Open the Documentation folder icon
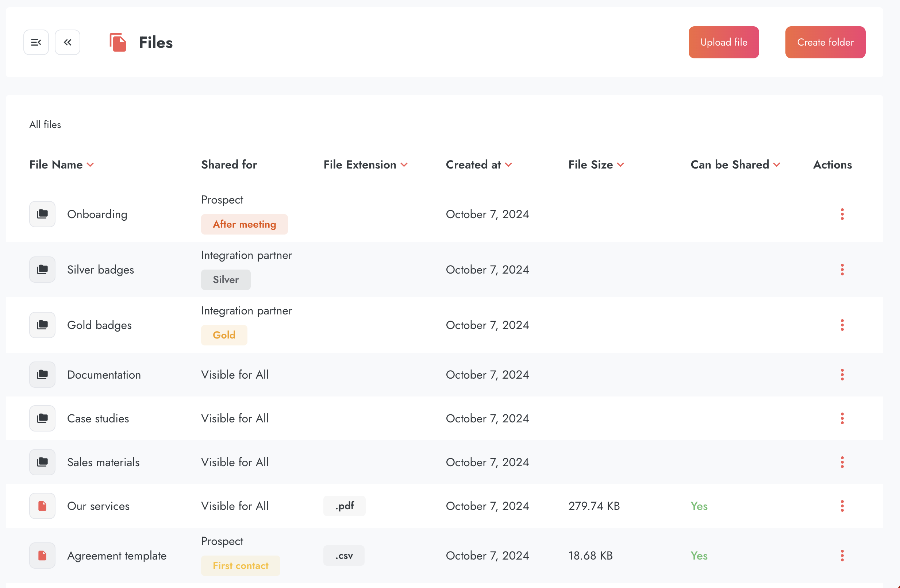Screen dimensions: 900x588 (42, 375)
